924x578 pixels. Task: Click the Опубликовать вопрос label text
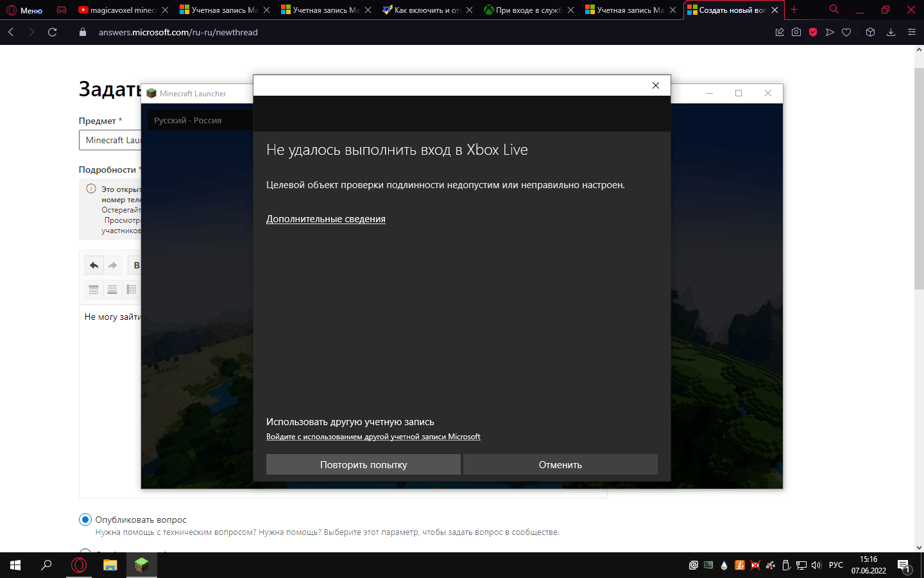pos(141,520)
